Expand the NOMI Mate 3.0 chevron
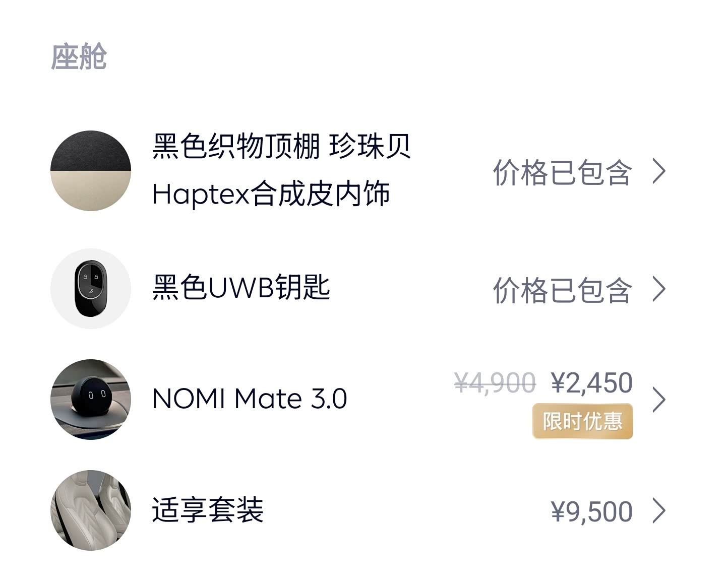726x588 pixels. [658, 400]
